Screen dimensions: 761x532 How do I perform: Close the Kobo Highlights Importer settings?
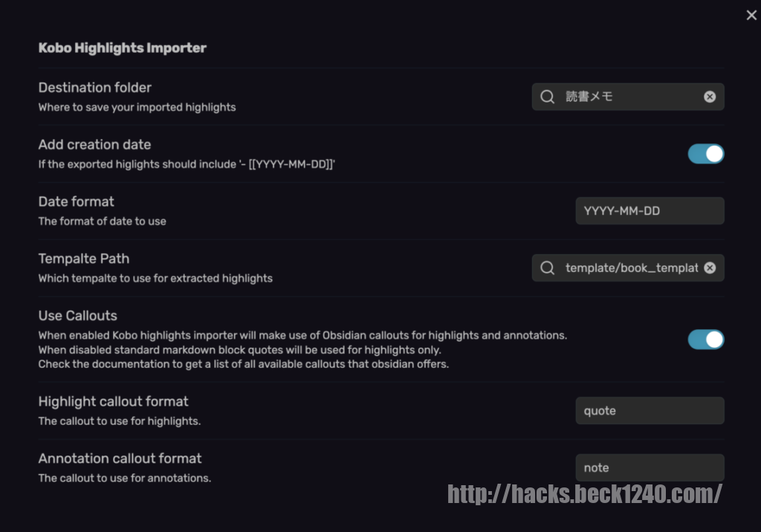(751, 15)
